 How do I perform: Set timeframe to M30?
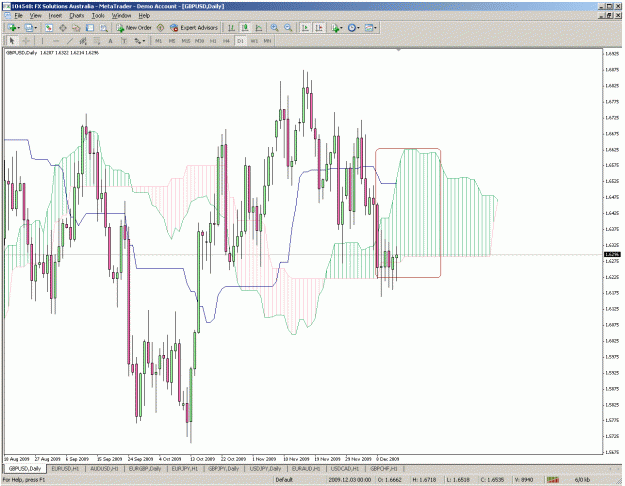(x=199, y=41)
